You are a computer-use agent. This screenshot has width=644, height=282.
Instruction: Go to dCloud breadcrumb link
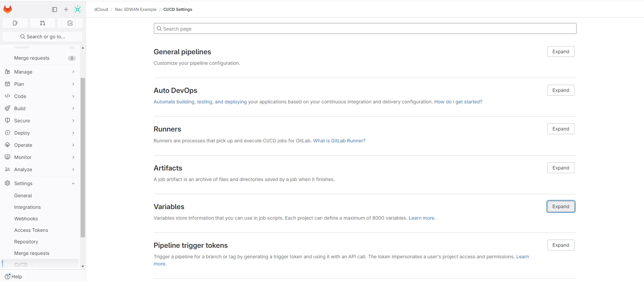pos(101,9)
